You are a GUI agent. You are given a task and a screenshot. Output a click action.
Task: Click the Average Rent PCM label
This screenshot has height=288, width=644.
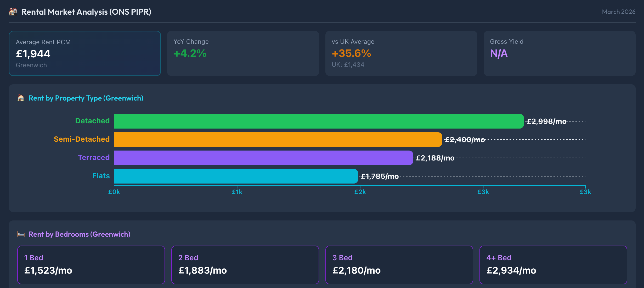coord(43,42)
